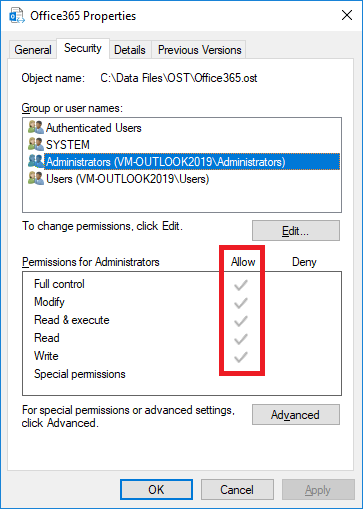Click the Full control allow checkmark
The image size is (363, 509).
[240, 285]
